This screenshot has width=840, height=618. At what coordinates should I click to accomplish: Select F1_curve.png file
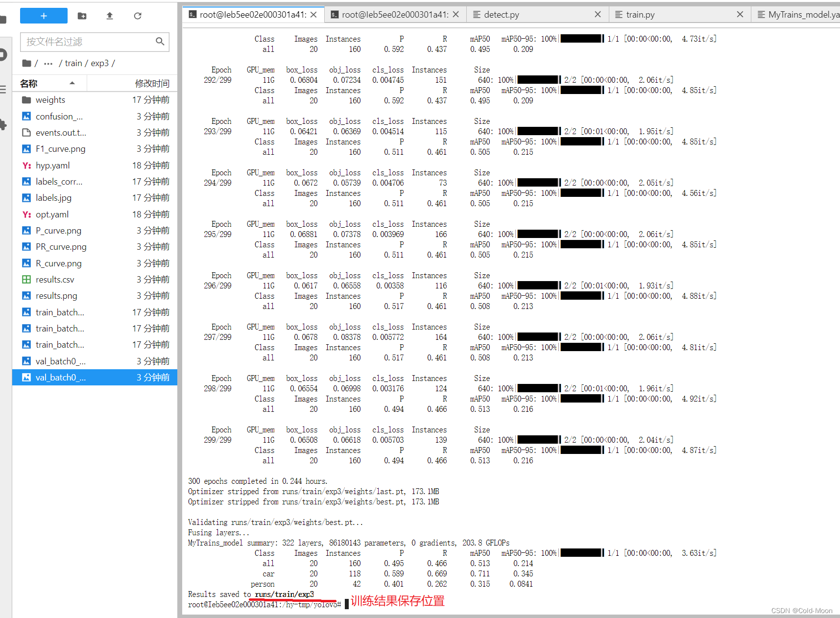tap(95, 149)
